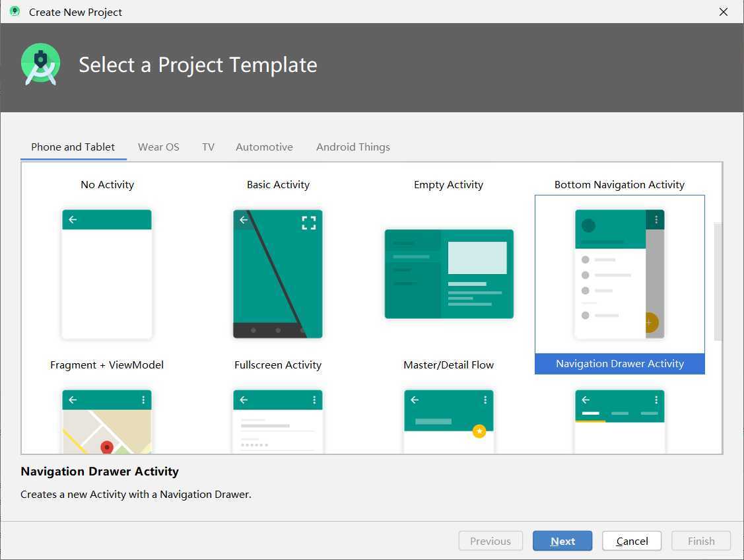The height and width of the screenshot is (560, 744).
Task: Switch to the TV tab
Action: coord(208,147)
